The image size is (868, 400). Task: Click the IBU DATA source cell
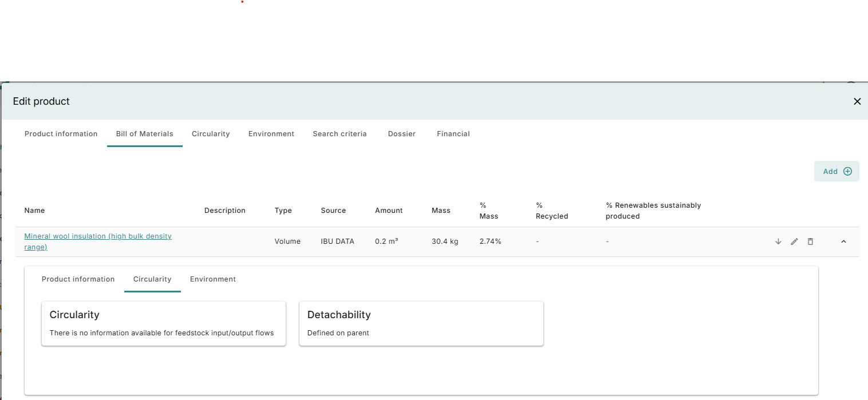coord(337,241)
